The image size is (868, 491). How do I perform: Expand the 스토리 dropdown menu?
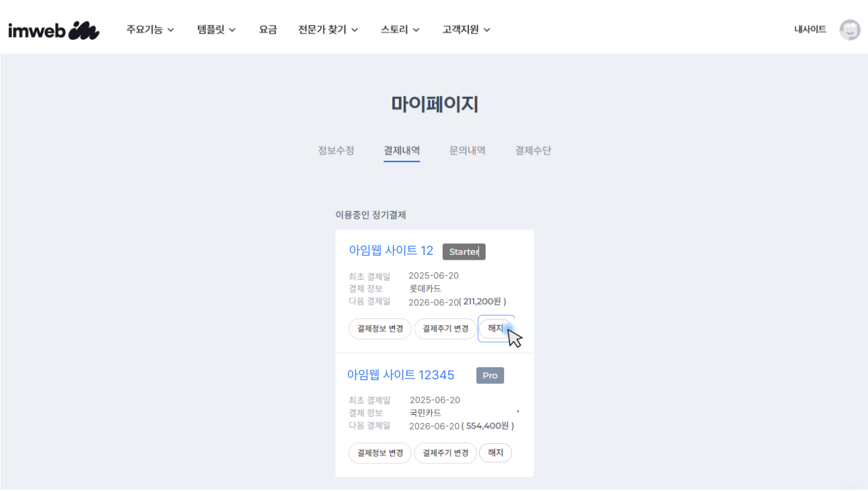[x=400, y=30]
